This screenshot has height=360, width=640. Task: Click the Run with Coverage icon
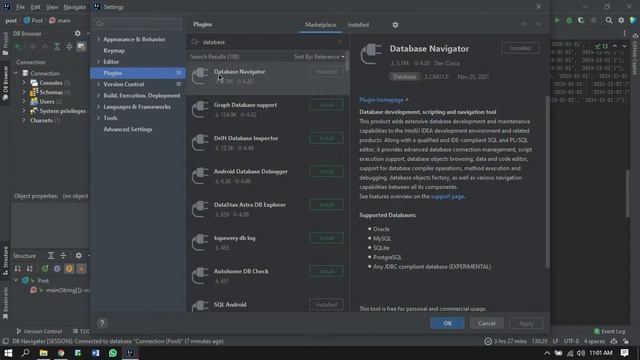581,20
